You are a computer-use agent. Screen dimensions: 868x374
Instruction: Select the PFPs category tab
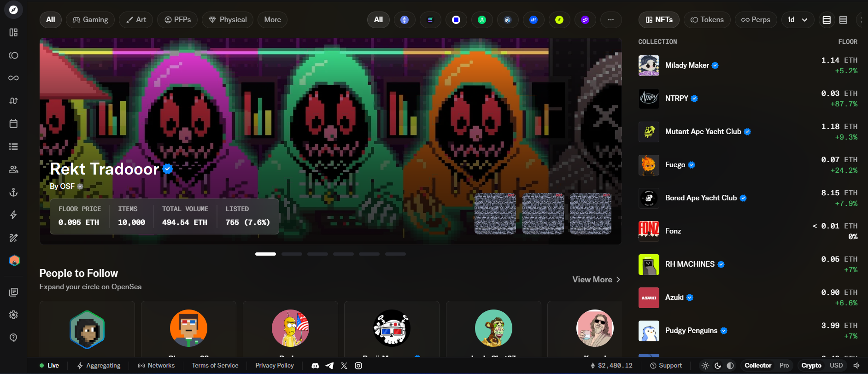click(177, 20)
